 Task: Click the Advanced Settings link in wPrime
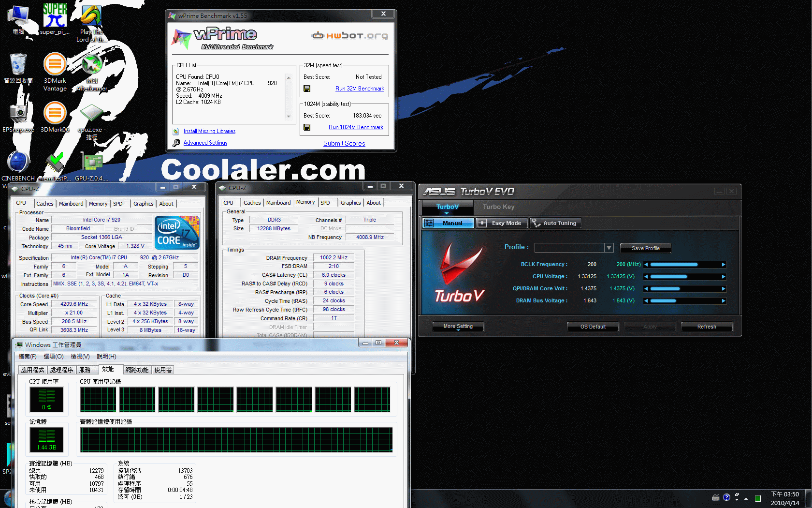205,143
